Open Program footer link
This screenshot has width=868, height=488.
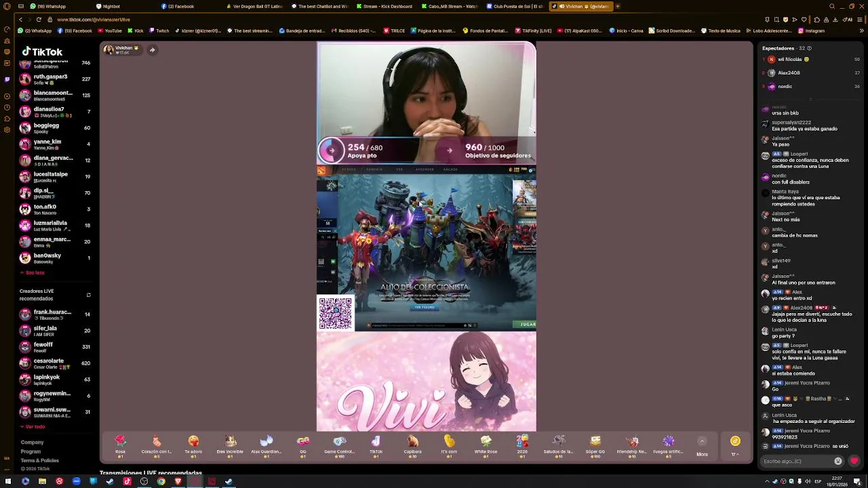click(x=31, y=451)
